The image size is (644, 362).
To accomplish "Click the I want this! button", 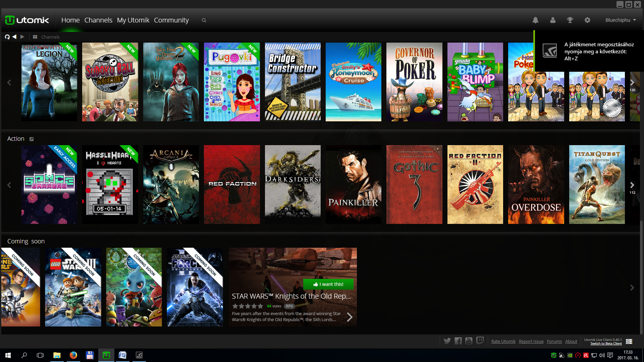I will click(328, 284).
